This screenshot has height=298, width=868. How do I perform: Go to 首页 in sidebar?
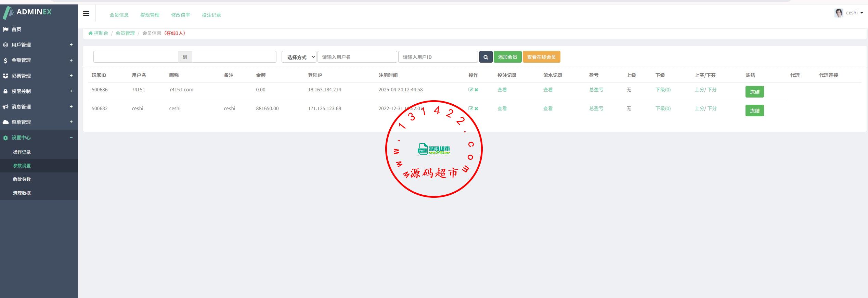pos(16,29)
